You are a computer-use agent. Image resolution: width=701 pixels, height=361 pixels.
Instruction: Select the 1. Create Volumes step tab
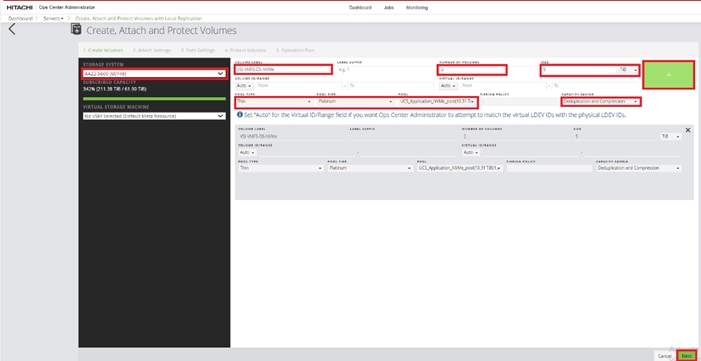click(x=103, y=50)
